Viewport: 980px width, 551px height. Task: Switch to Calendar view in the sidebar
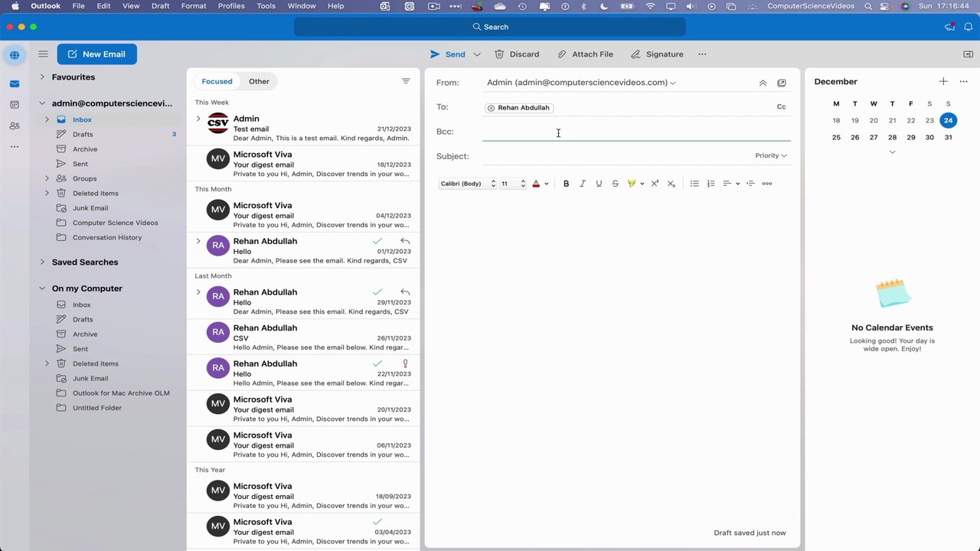pyautogui.click(x=15, y=105)
